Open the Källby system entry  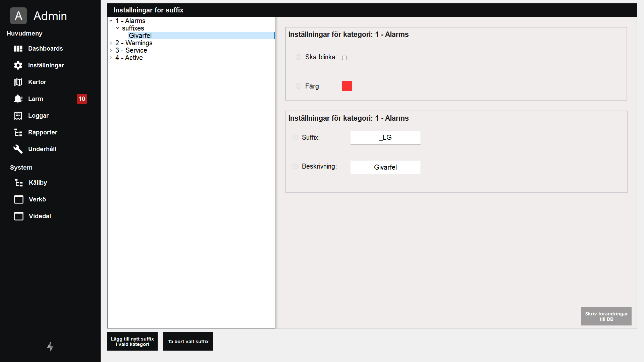38,183
